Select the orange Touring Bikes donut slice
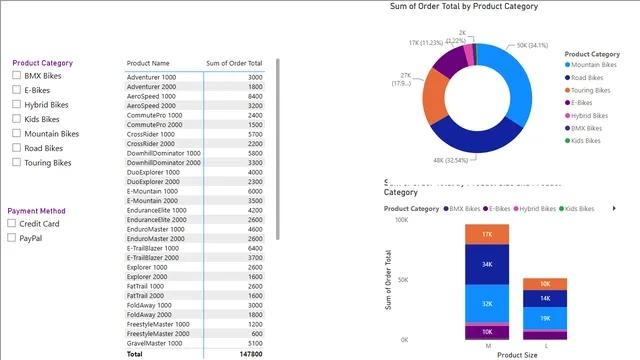Viewport: 640px width, 360px height. (435, 98)
